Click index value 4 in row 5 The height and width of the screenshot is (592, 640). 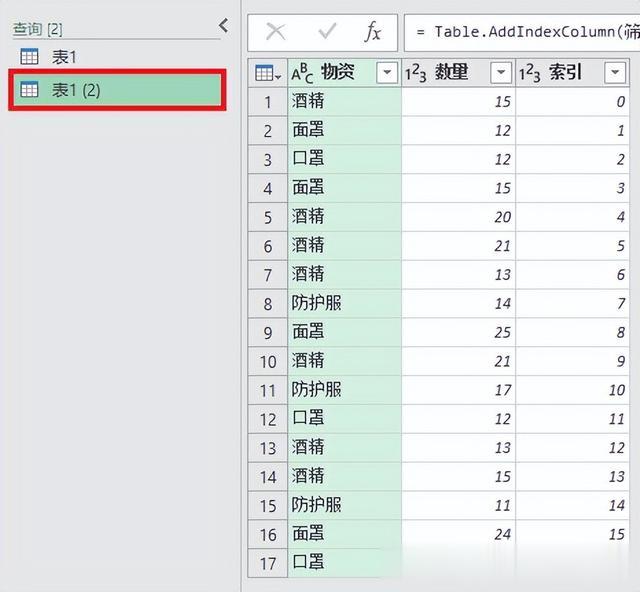(573, 217)
